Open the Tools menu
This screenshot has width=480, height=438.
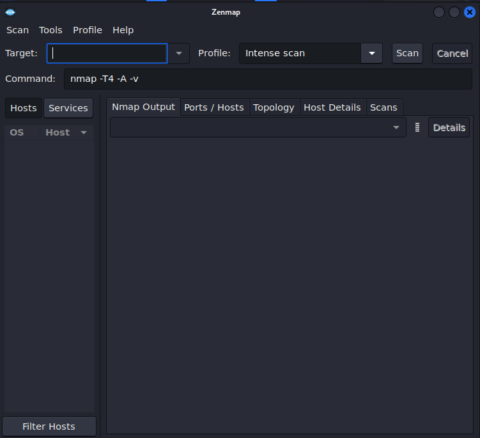pyautogui.click(x=51, y=30)
